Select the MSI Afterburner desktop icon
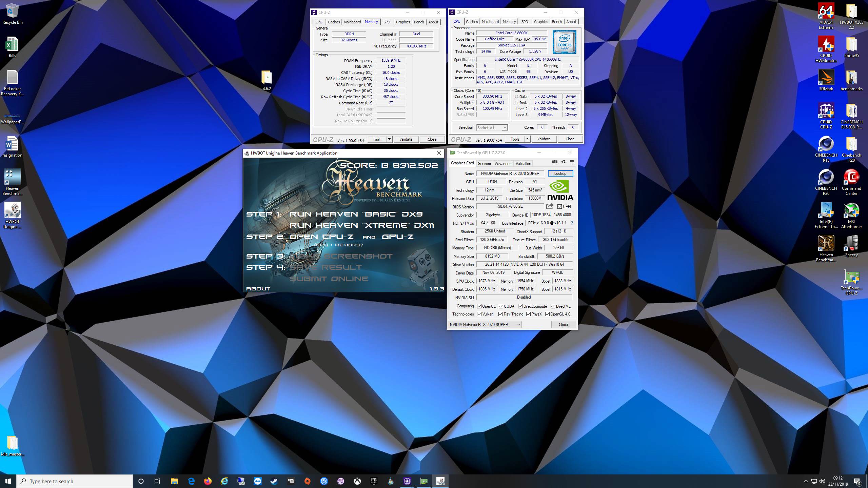The height and width of the screenshot is (488, 868). (851, 216)
